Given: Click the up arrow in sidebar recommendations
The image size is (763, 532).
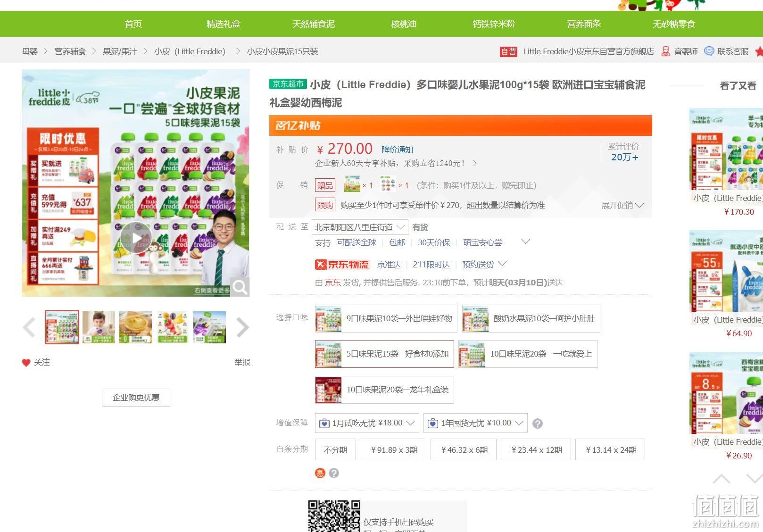Looking at the screenshot, I should (x=722, y=479).
